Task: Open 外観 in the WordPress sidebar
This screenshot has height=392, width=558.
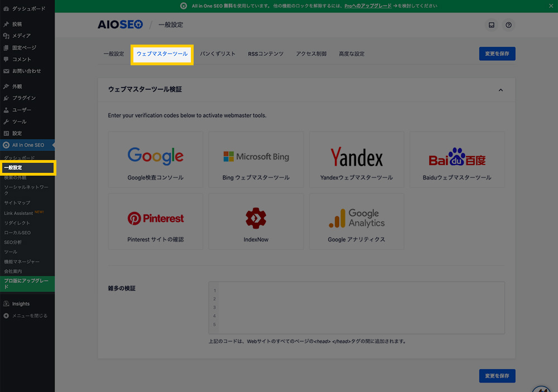Action: pos(27,86)
